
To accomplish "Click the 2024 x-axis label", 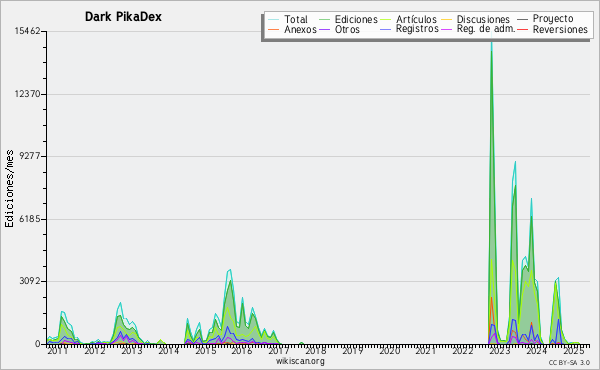I will 536,350.
